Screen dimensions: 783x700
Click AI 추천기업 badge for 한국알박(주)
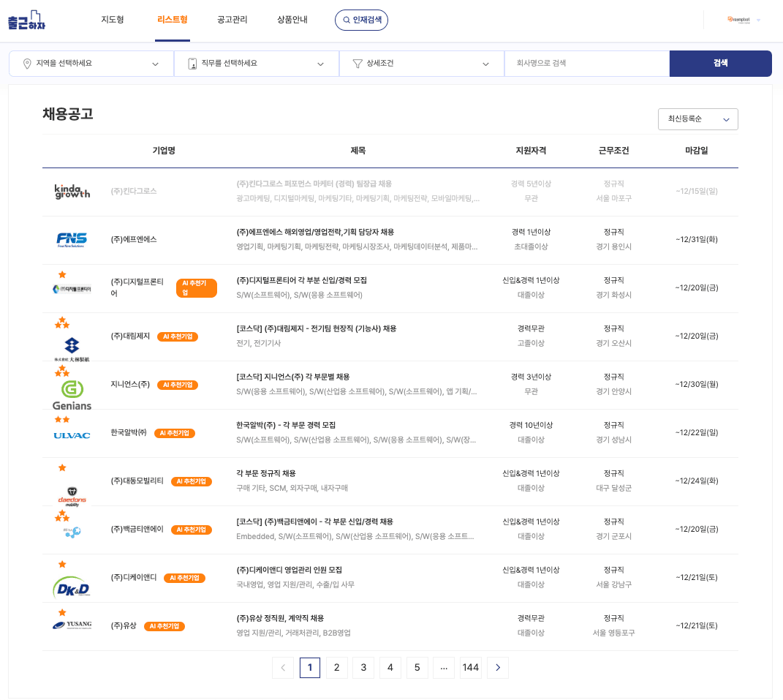(174, 433)
